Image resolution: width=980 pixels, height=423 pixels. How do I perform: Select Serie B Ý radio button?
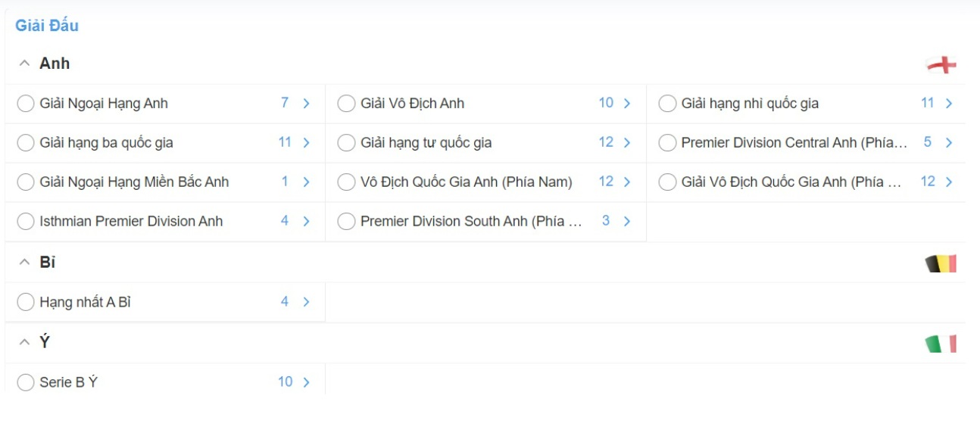[26, 383]
